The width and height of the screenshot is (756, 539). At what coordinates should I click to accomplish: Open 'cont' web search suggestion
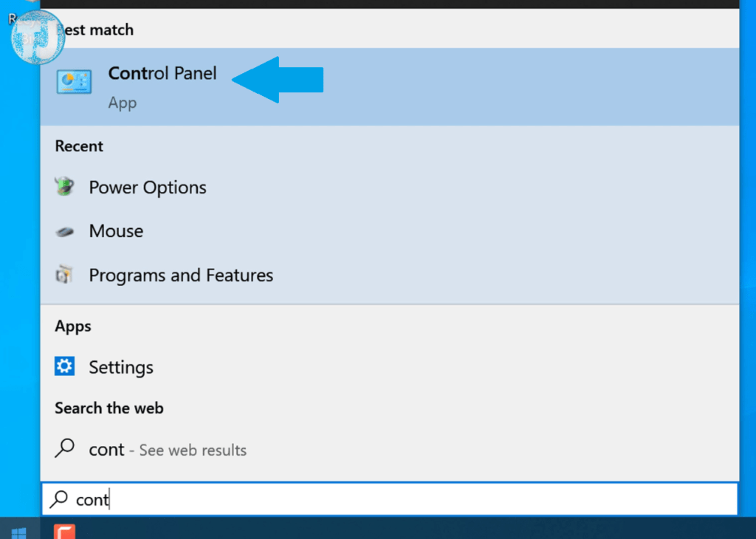coord(390,450)
